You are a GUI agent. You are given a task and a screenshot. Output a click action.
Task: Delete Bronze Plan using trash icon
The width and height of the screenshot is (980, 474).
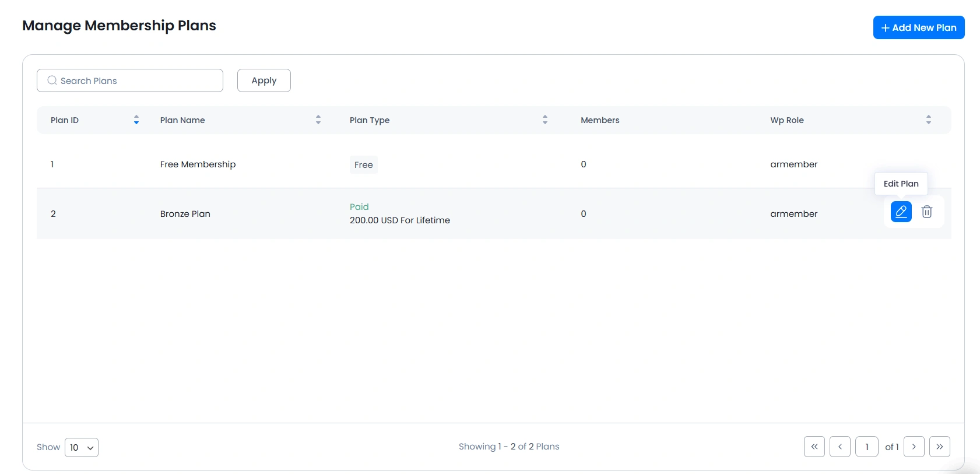pos(926,212)
